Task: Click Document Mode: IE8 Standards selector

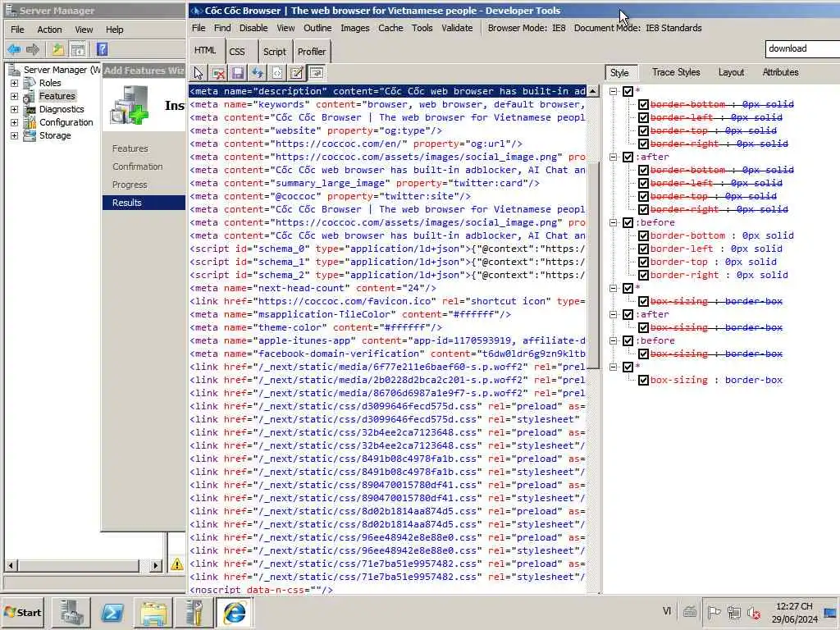Action: click(637, 28)
